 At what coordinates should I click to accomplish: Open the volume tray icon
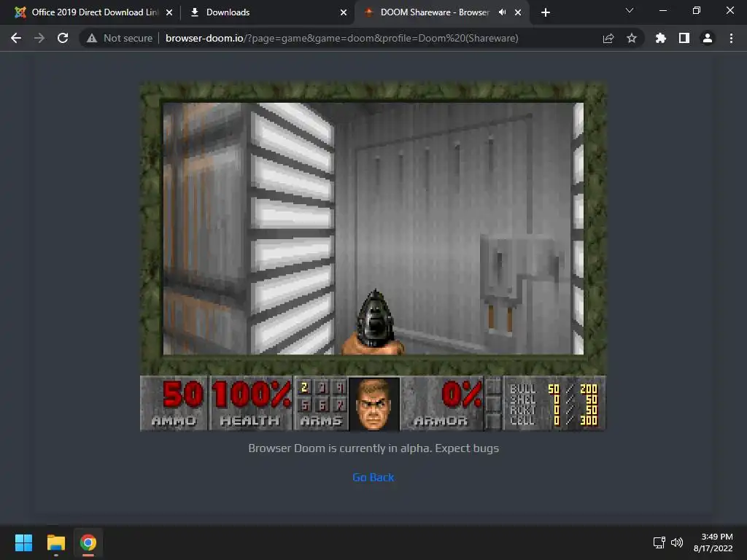[x=676, y=542]
